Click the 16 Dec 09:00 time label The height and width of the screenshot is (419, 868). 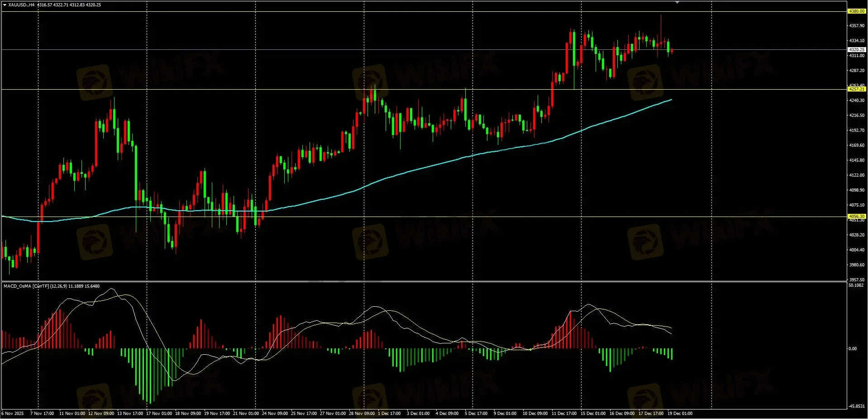(x=622, y=414)
